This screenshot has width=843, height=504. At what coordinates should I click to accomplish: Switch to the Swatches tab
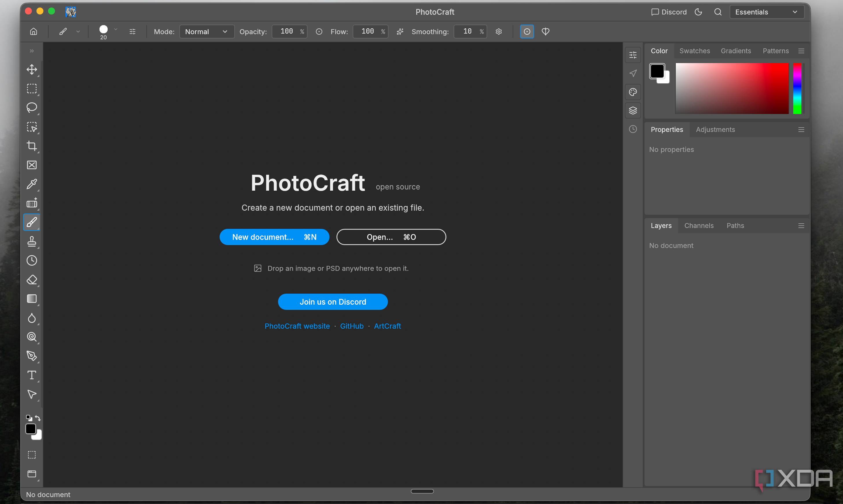coord(695,51)
